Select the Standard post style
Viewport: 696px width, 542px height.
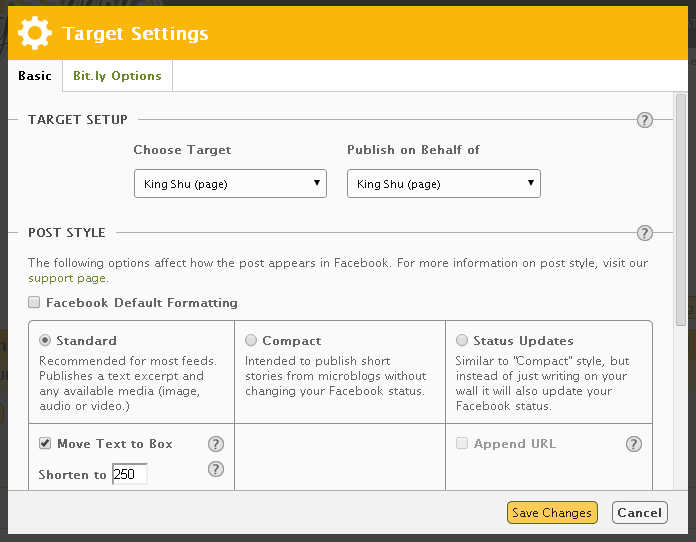click(45, 340)
